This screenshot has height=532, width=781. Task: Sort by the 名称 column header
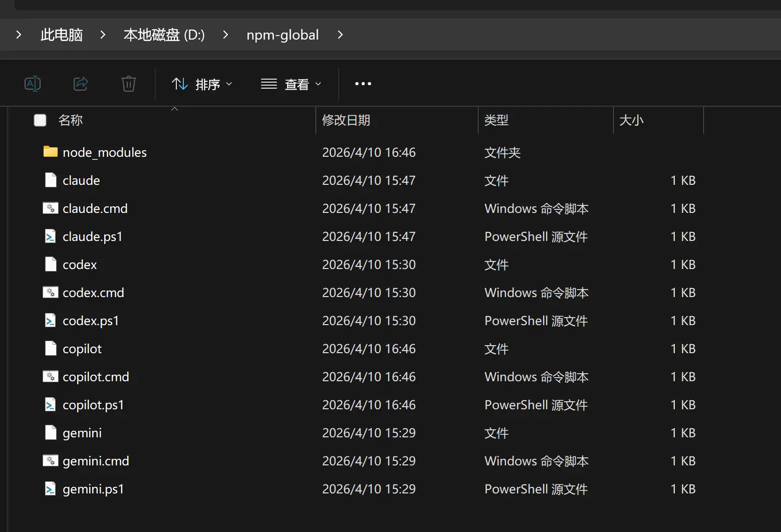[x=71, y=120]
